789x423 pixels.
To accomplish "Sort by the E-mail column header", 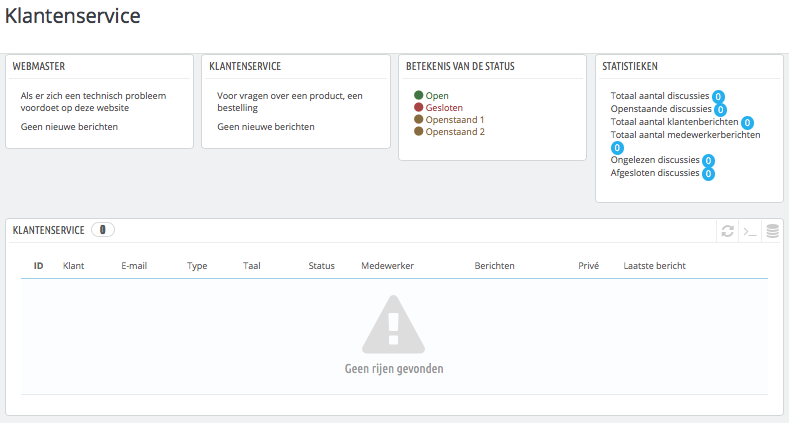I will coord(134,266).
